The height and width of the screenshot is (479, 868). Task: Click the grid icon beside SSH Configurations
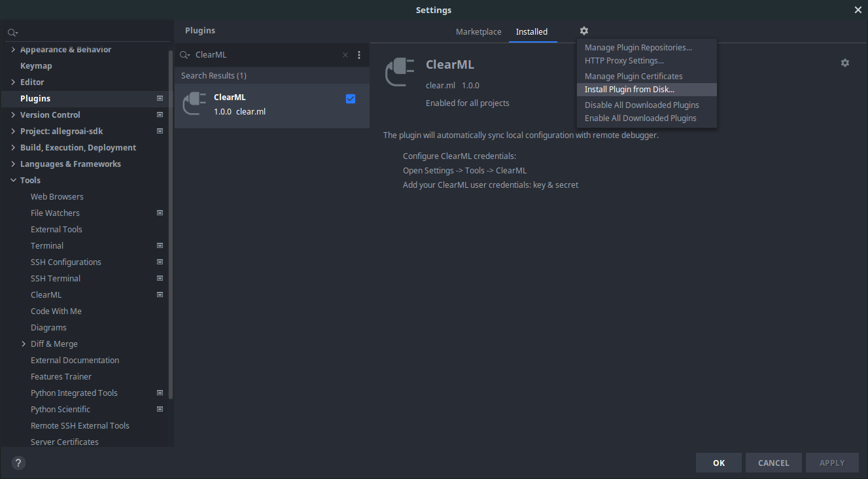pyautogui.click(x=160, y=262)
